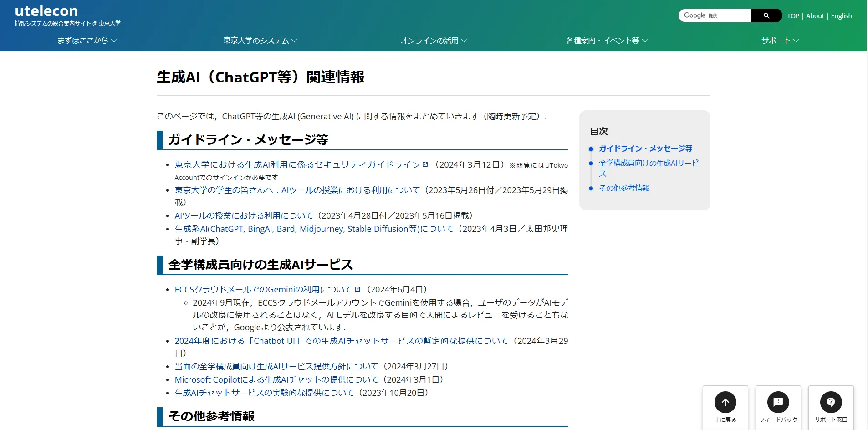Click the up-arrow back to top icon

coord(725,402)
